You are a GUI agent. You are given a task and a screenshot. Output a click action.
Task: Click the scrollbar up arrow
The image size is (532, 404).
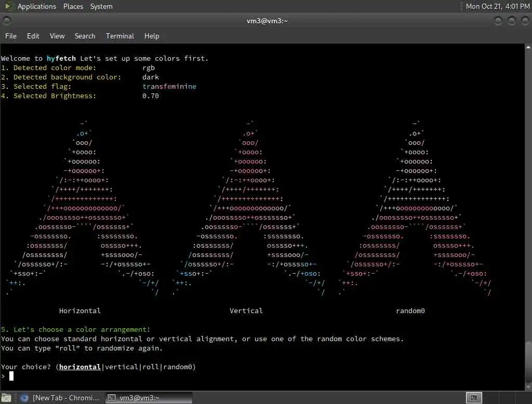coord(528,47)
